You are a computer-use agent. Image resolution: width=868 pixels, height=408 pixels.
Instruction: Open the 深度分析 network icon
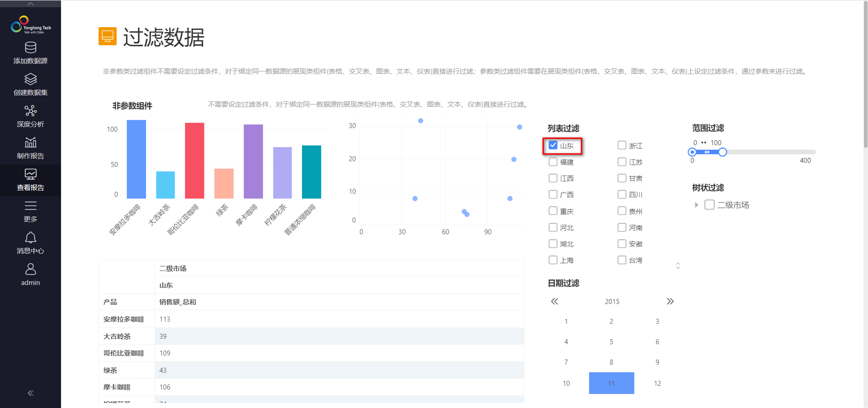(30, 111)
